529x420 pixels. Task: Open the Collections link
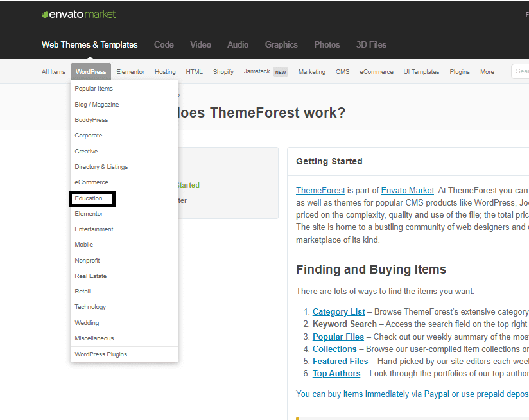(334, 349)
